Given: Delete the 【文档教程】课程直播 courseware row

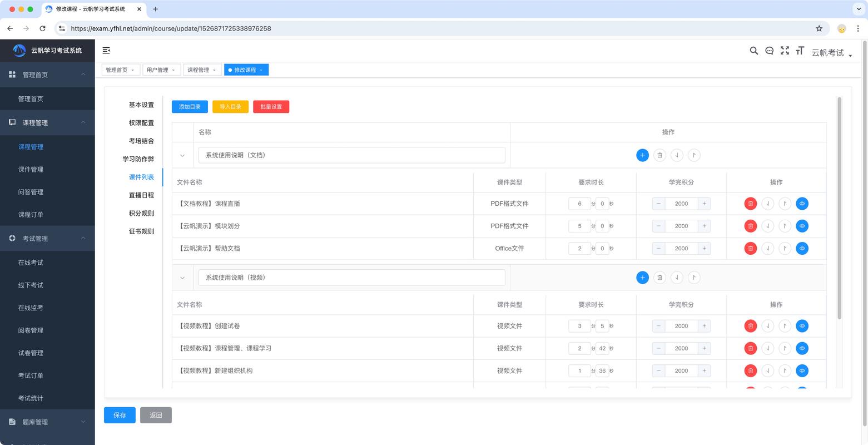Looking at the screenshot, I should pyautogui.click(x=750, y=204).
